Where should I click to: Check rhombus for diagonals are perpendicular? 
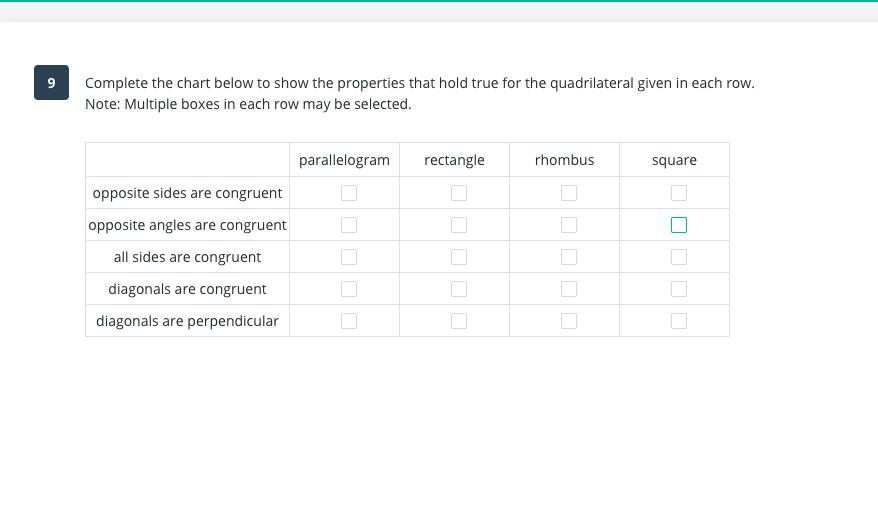click(569, 321)
